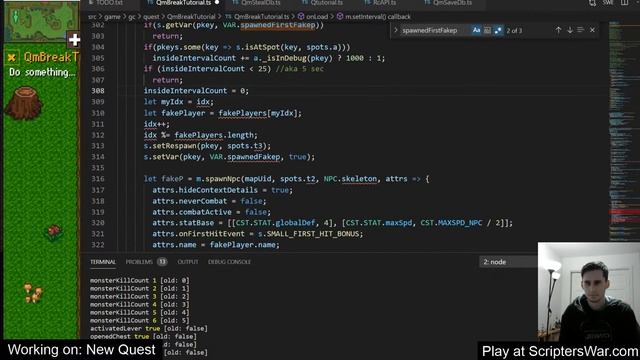Click '//aka 5 sec' comment on line 306
Screen dimensions: 640x360
tap(300, 69)
